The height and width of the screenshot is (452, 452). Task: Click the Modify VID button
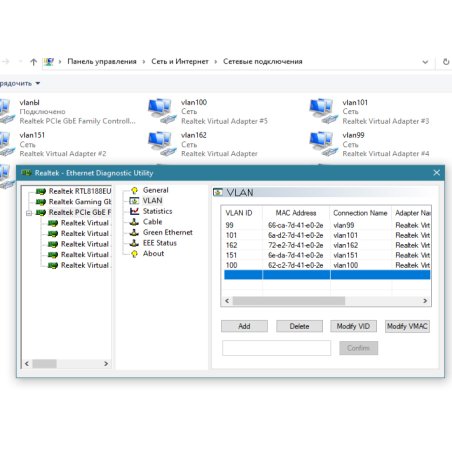[x=353, y=326]
